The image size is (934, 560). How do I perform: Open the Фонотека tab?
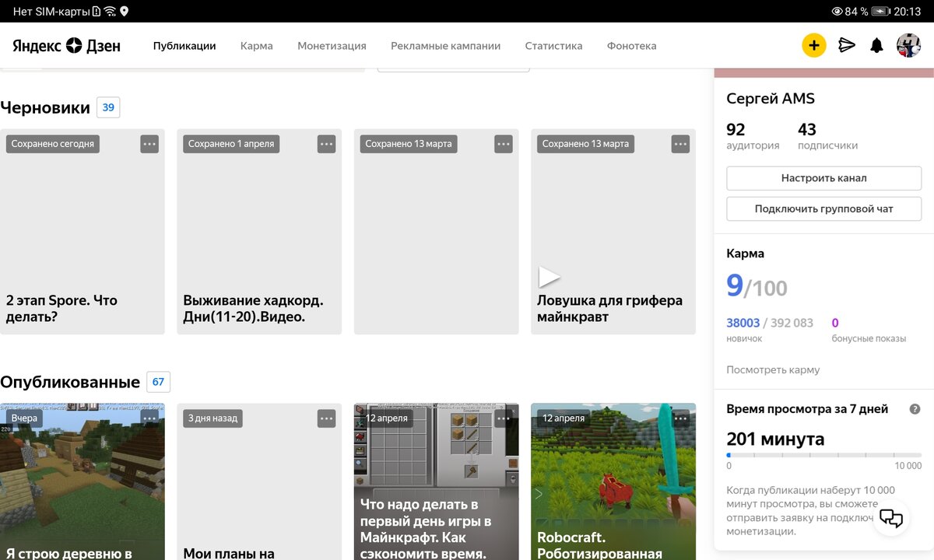[632, 46]
